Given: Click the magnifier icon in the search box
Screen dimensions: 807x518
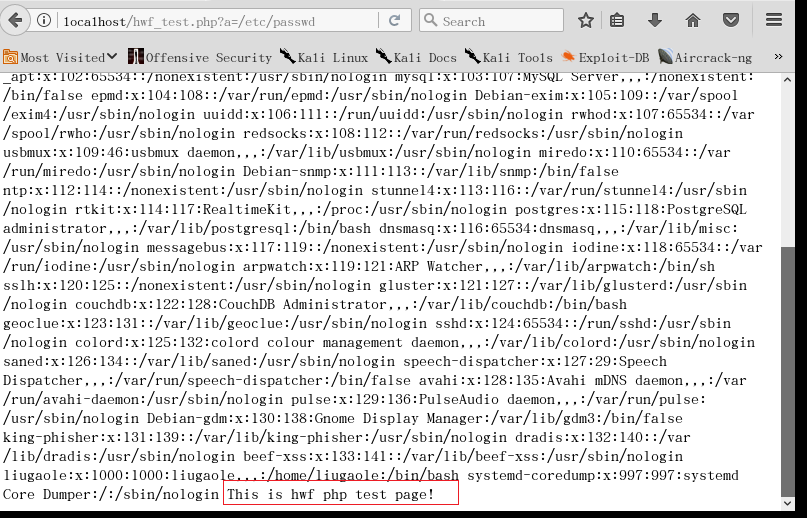Looking at the screenshot, I should coord(430,21).
